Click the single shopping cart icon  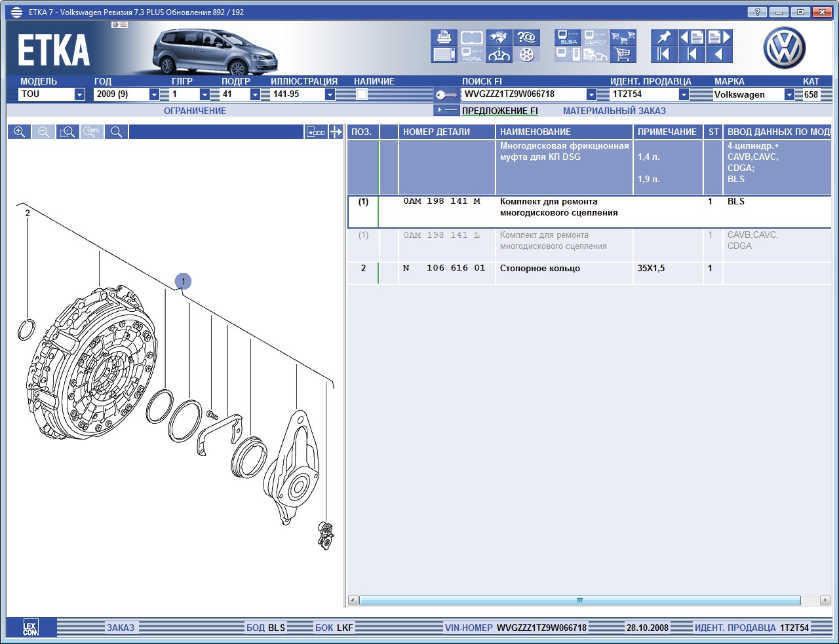[x=623, y=54]
